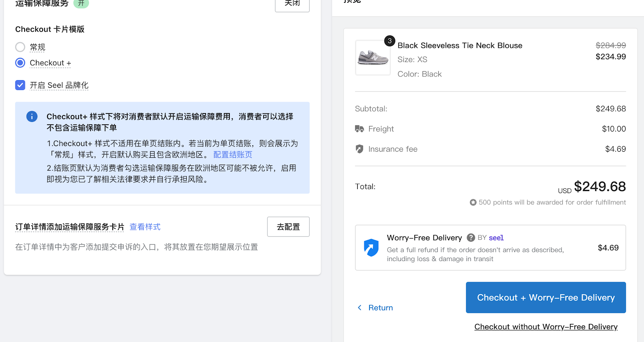Image resolution: width=644 pixels, height=342 pixels.
Task: Open the 配置结账页 link
Action: (x=233, y=155)
